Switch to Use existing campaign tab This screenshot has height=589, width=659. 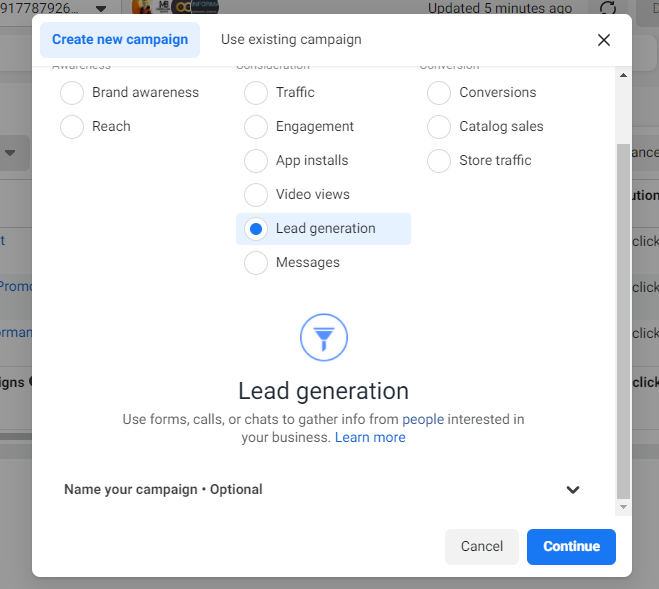pos(291,40)
